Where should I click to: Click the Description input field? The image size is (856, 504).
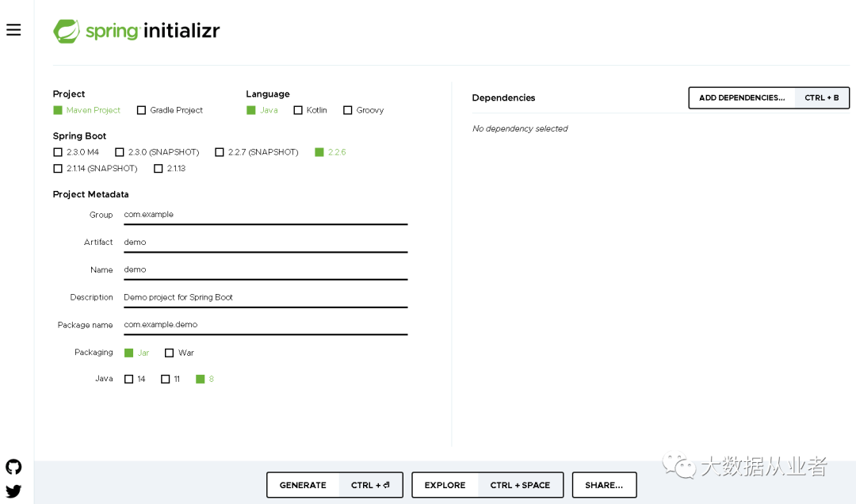point(266,298)
